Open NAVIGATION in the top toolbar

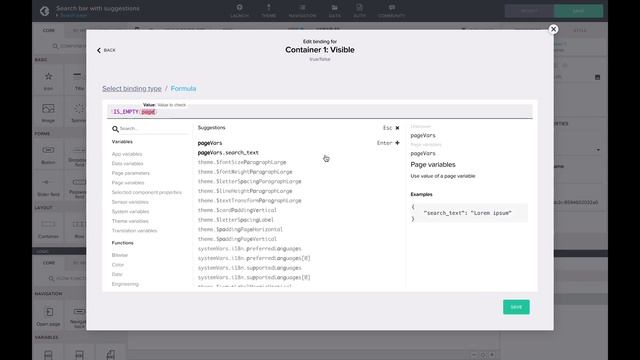302,11
